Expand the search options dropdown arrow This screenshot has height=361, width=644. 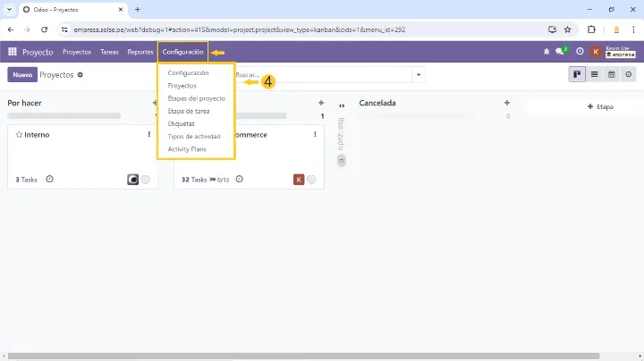pos(419,75)
